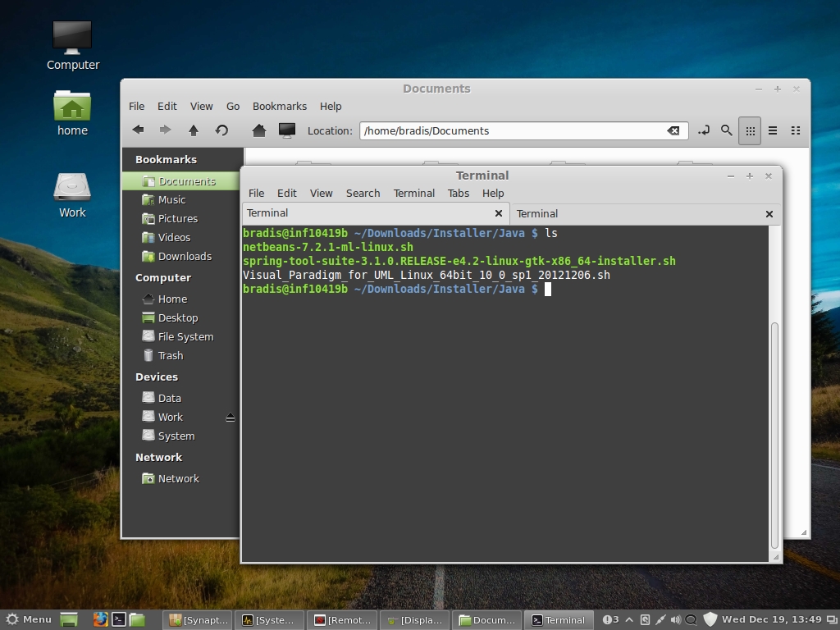840x630 pixels.
Task: Launch Firefox from the panel
Action: [100, 619]
